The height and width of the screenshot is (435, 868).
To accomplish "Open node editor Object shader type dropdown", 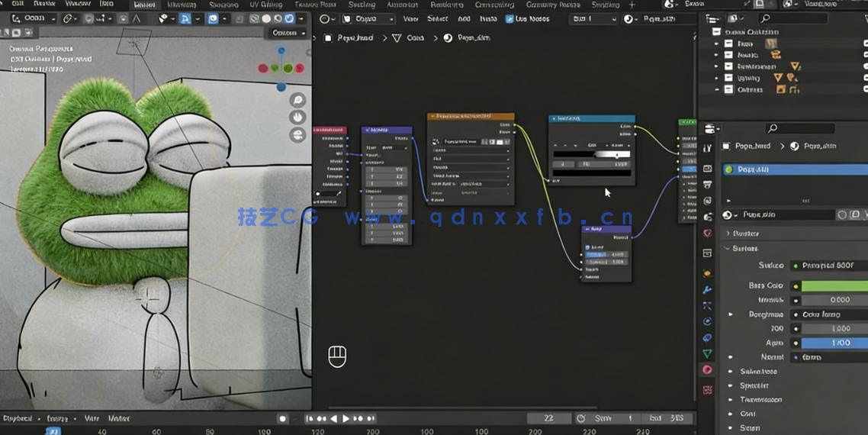I will [x=368, y=19].
